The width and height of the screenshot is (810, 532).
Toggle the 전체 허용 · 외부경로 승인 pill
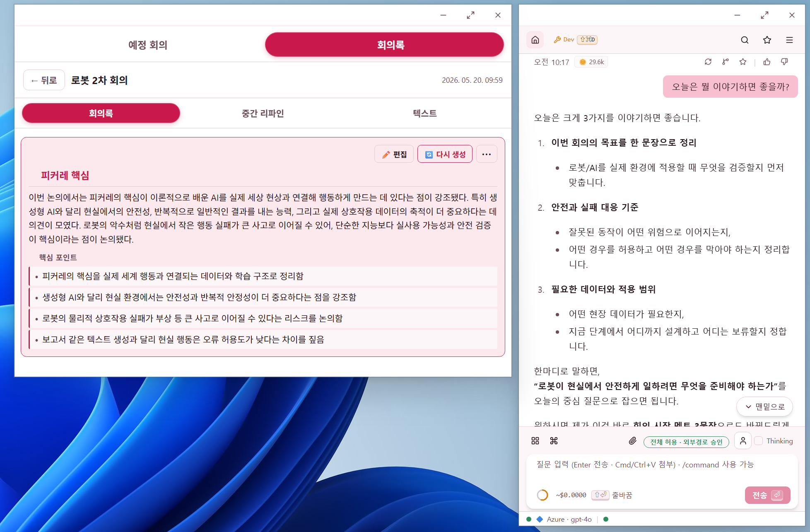tap(686, 442)
